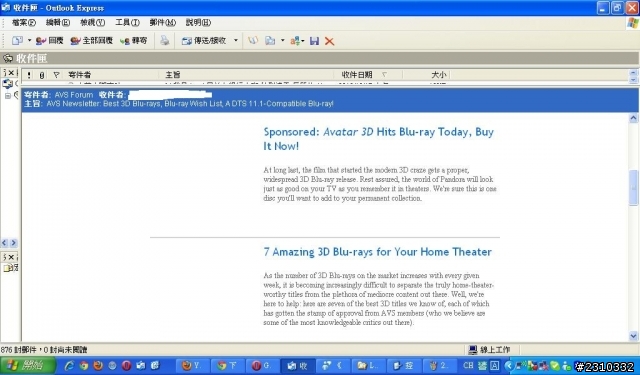Click the preview pane scroll down arrow
This screenshot has width=640, height=375.
[633, 336]
